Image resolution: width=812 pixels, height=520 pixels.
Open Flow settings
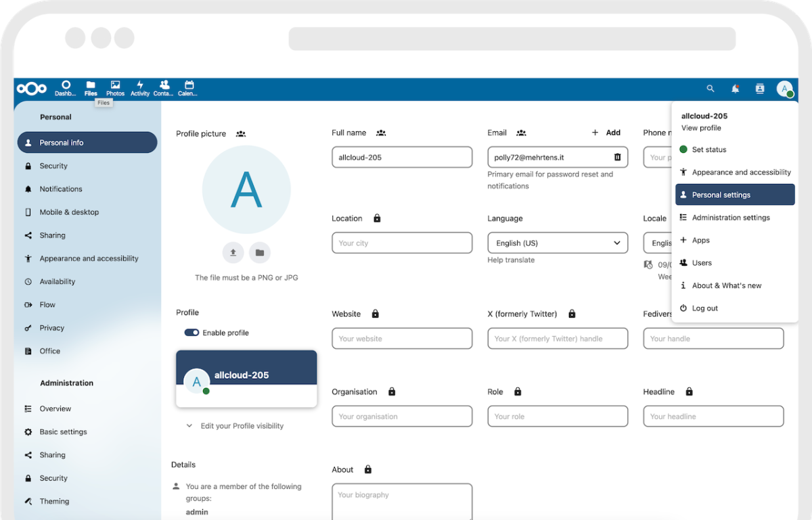coord(87,304)
